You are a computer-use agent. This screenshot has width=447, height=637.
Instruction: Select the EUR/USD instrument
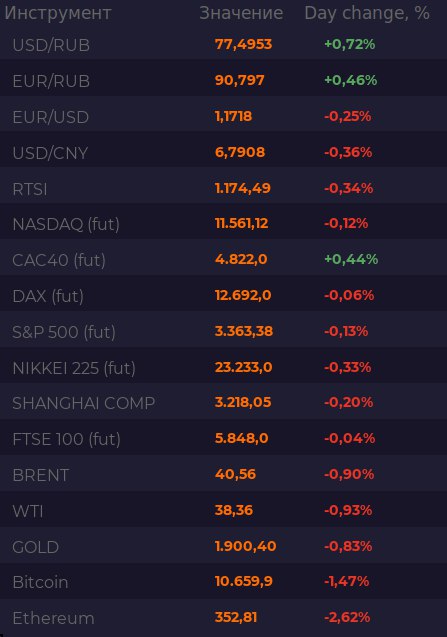[x=51, y=117]
